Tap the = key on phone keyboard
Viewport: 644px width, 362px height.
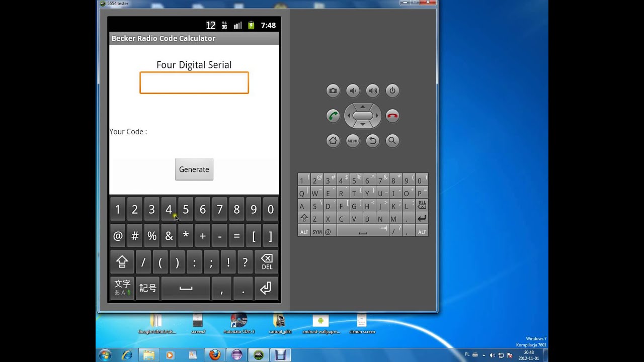point(236,236)
